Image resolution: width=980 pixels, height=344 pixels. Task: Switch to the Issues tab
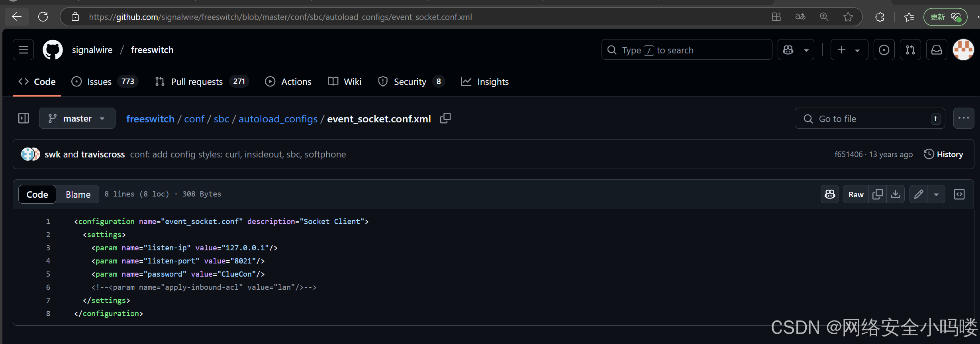(x=105, y=82)
